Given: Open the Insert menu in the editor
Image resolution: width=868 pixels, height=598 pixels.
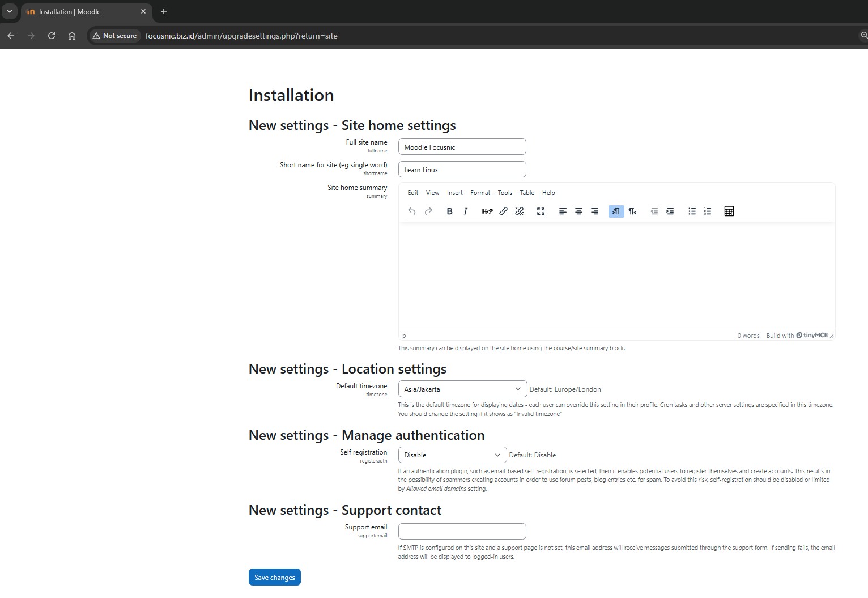Looking at the screenshot, I should pyautogui.click(x=454, y=193).
